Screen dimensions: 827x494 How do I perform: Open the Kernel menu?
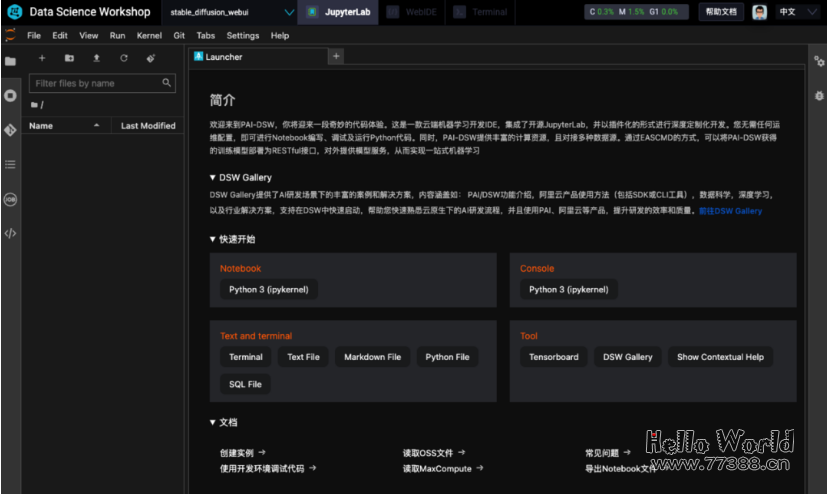point(149,35)
